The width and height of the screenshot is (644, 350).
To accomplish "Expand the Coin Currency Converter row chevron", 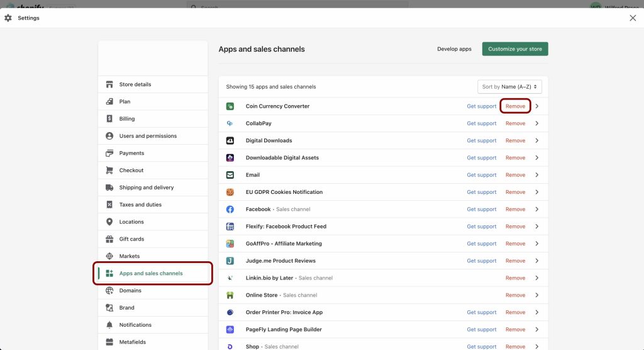I will click(x=537, y=106).
